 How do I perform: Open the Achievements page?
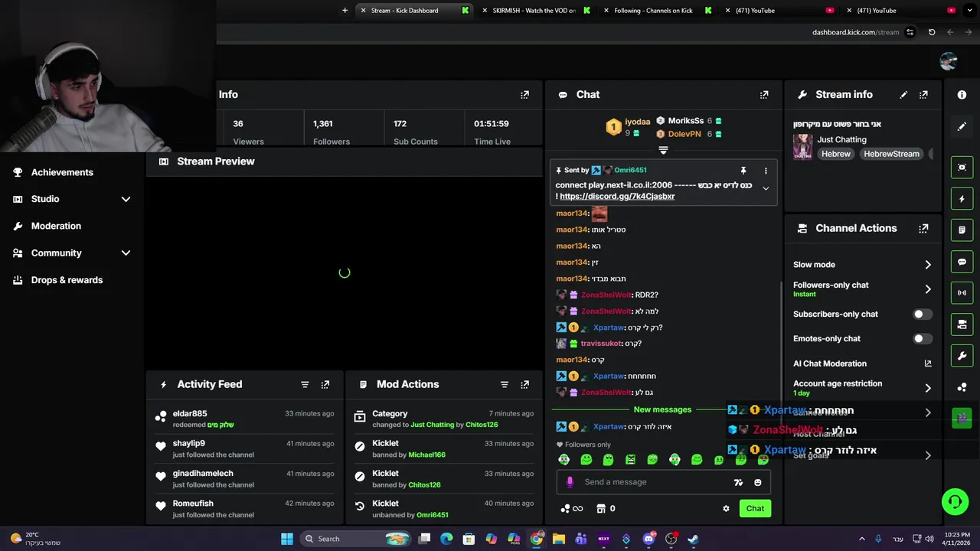point(62,172)
